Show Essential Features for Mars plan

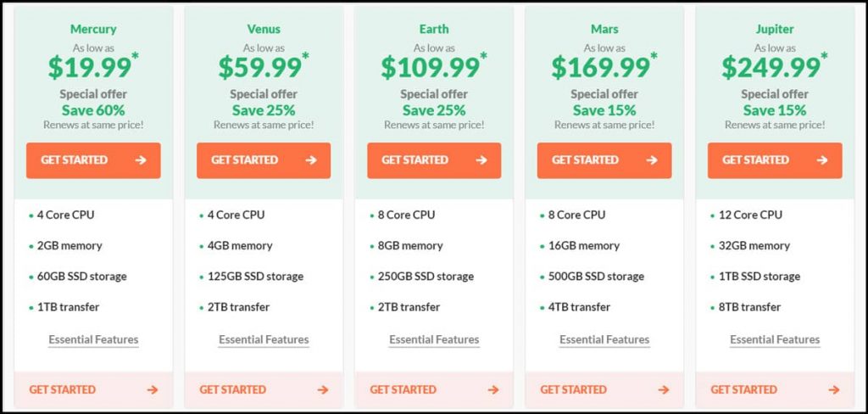(x=604, y=340)
